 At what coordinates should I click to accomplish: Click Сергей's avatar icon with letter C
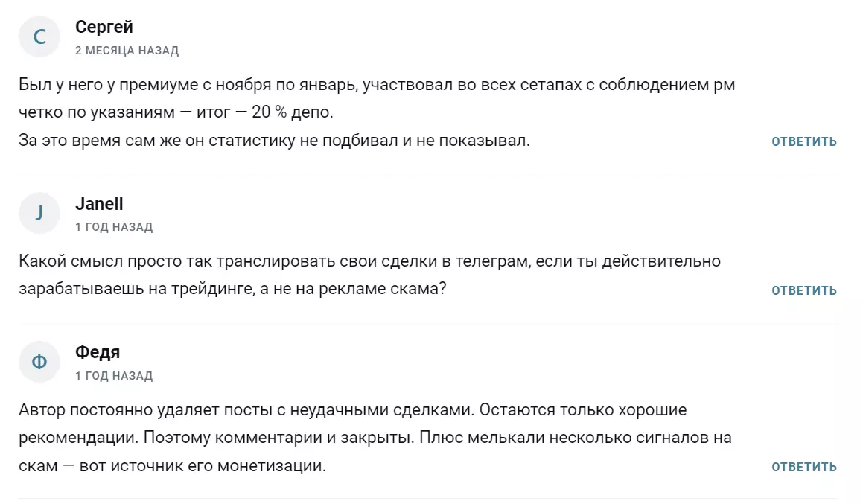coord(39,37)
